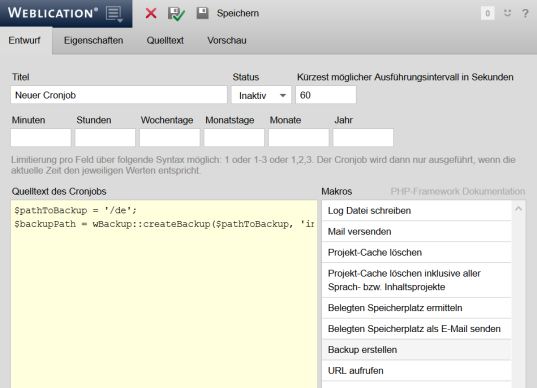Image resolution: width=537 pixels, height=388 pixels.
Task: Switch to the Eigenschaften tab
Action: (93, 40)
